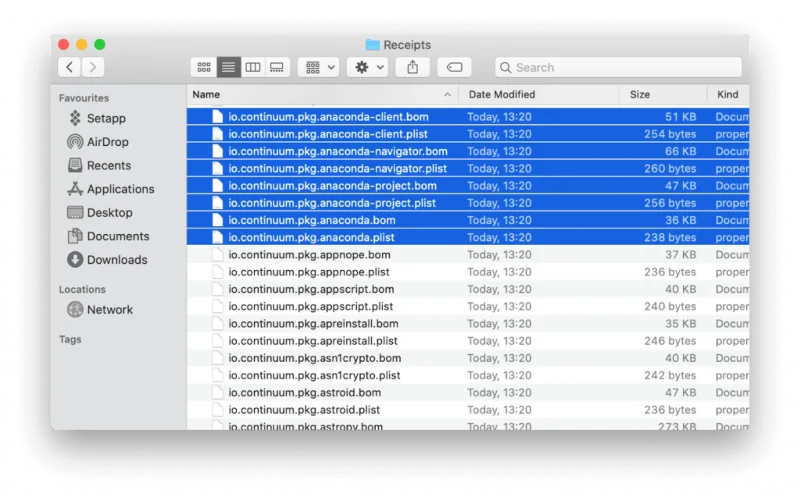Click inside the Search field
This screenshot has height=497, width=800.
[618, 67]
